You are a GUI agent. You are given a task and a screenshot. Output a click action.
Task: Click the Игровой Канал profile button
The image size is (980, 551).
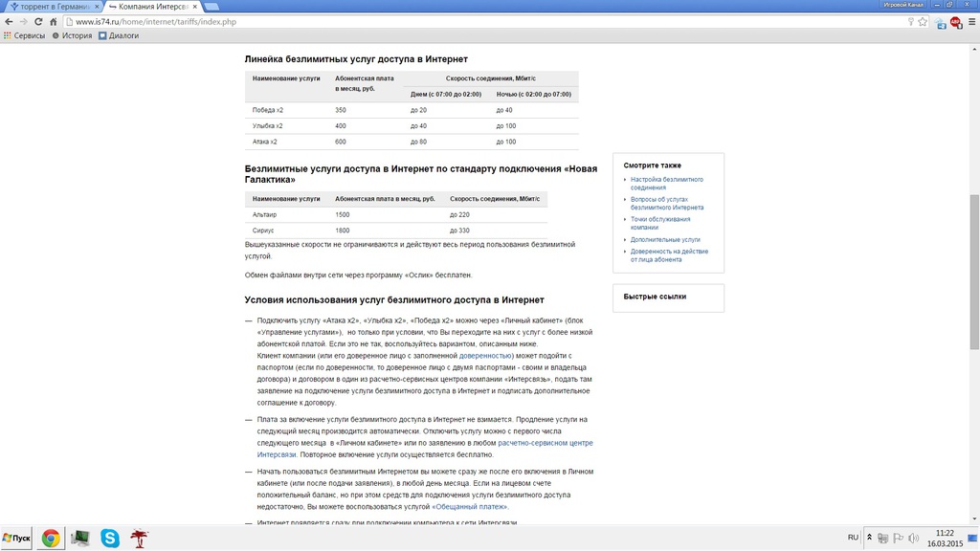tap(903, 5)
